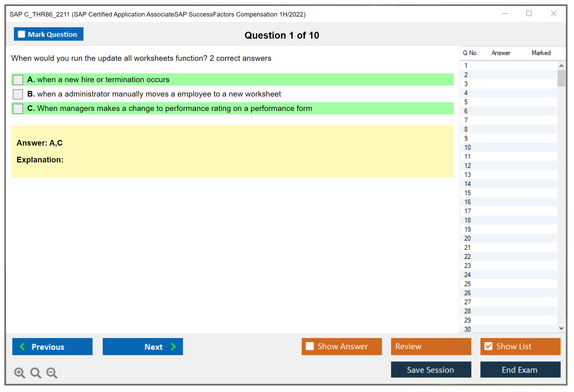Select question 25 in the list
Viewport: 574px width, 392px height.
[467, 284]
